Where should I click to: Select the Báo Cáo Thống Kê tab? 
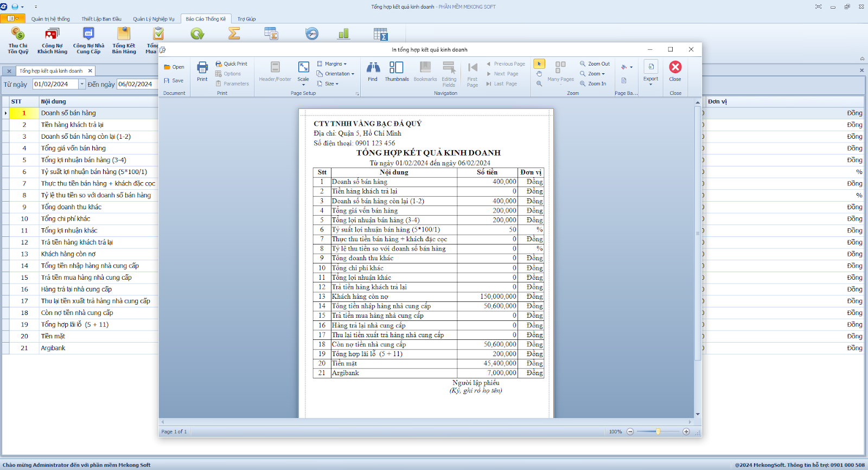[206, 19]
